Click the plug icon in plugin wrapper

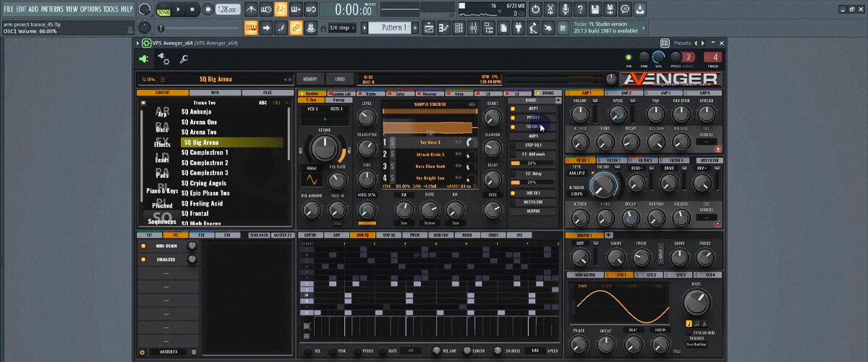pos(145,59)
